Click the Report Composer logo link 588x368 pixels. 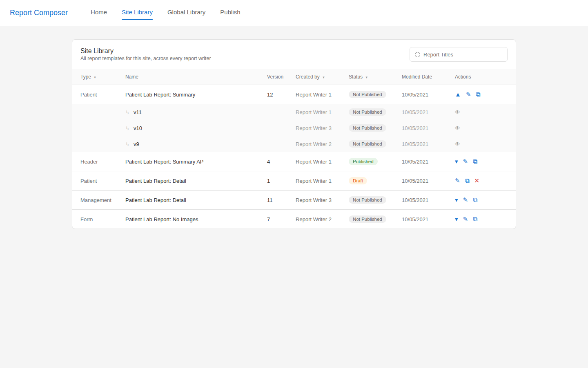[x=39, y=13]
